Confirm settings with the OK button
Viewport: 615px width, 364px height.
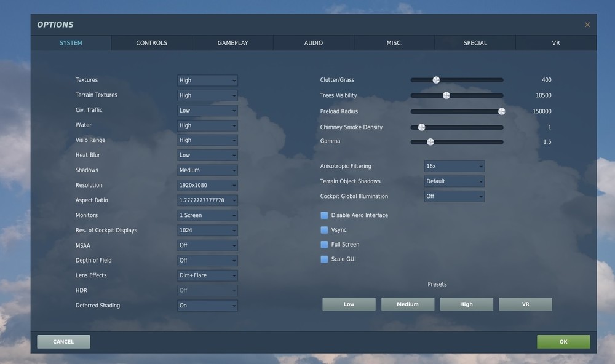[x=563, y=342]
